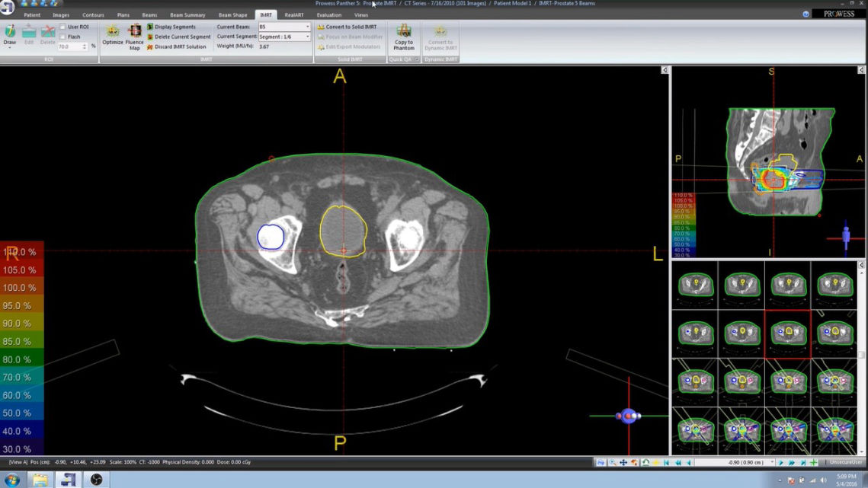Screen dimensions: 868x488
Task: Open the Evaluation tab
Action: (329, 15)
